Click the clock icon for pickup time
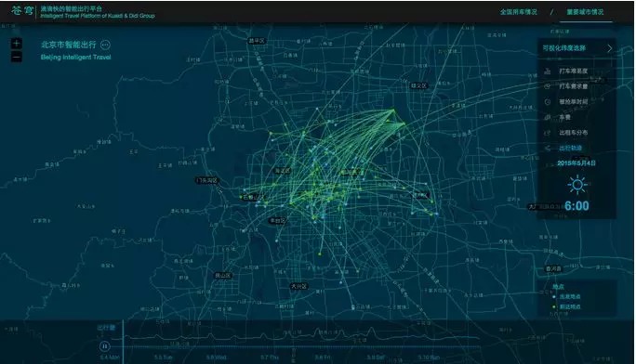The width and height of the screenshot is (636, 364). pyautogui.click(x=547, y=101)
